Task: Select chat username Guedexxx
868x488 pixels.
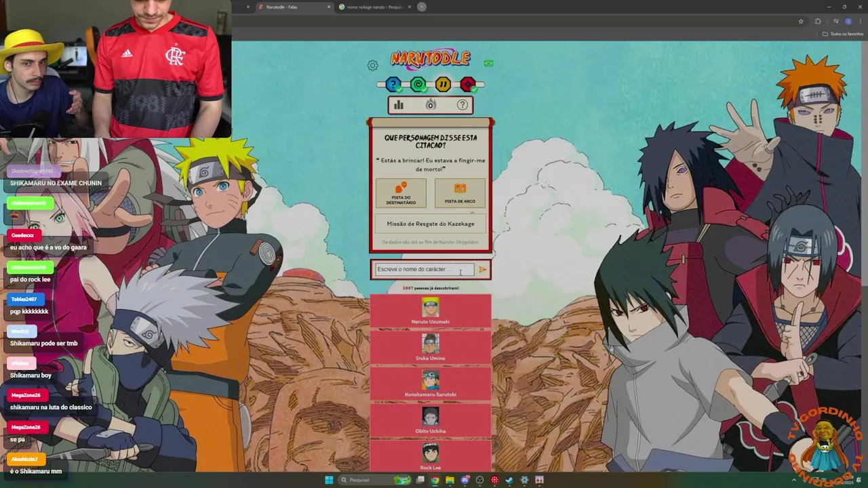Action: (x=22, y=235)
